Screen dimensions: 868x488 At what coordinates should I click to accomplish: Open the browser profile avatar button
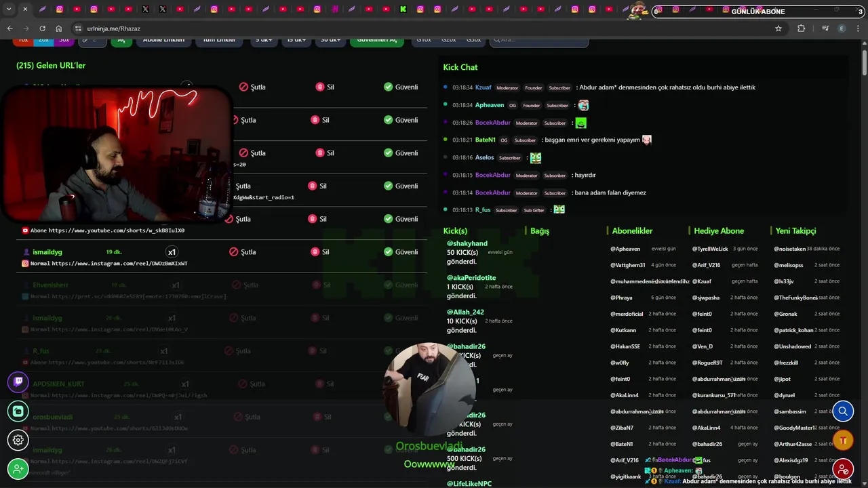(x=842, y=28)
